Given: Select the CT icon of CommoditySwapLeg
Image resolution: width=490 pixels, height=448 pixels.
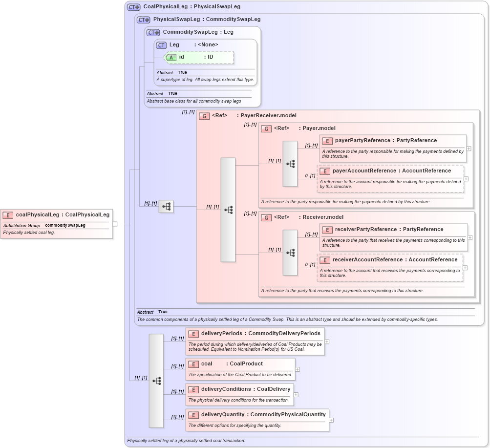Looking at the screenshot, I should (153, 32).
